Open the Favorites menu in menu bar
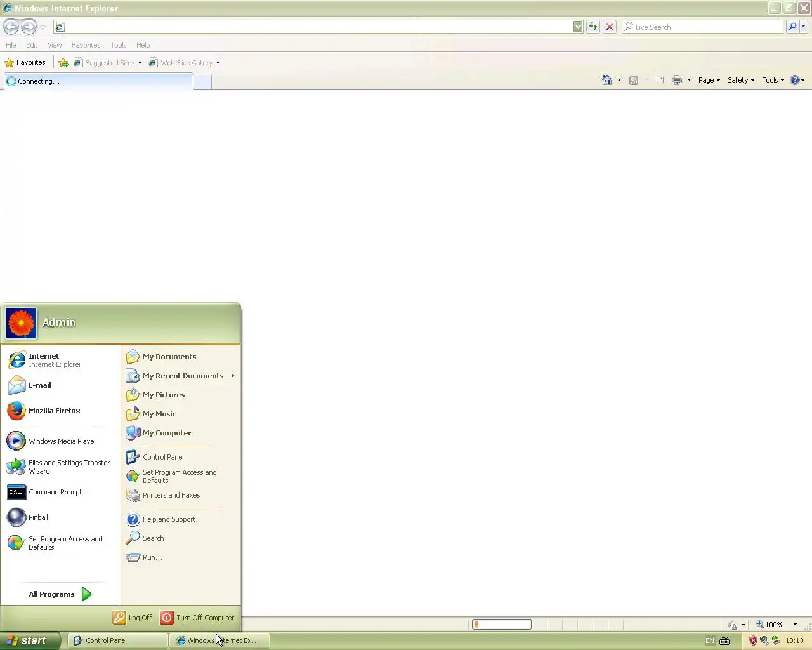812x650 pixels. pos(86,45)
